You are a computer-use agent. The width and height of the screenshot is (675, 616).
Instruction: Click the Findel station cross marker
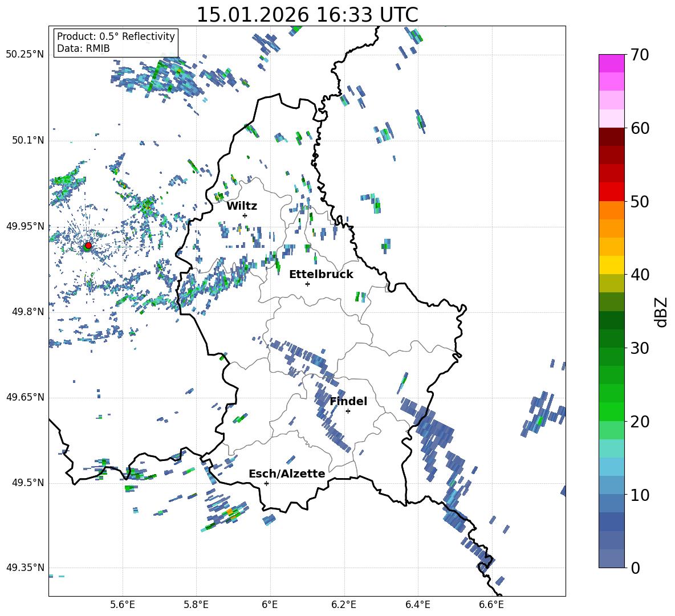click(x=348, y=411)
